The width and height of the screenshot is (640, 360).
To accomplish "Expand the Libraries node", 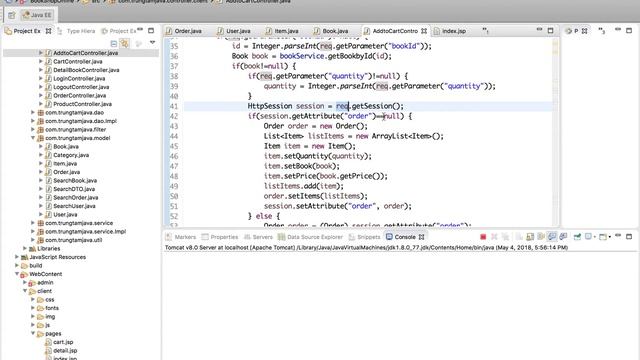I will (24, 248).
